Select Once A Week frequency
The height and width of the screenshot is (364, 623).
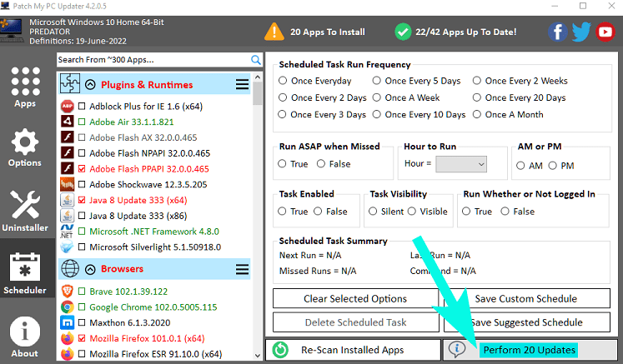(x=377, y=97)
